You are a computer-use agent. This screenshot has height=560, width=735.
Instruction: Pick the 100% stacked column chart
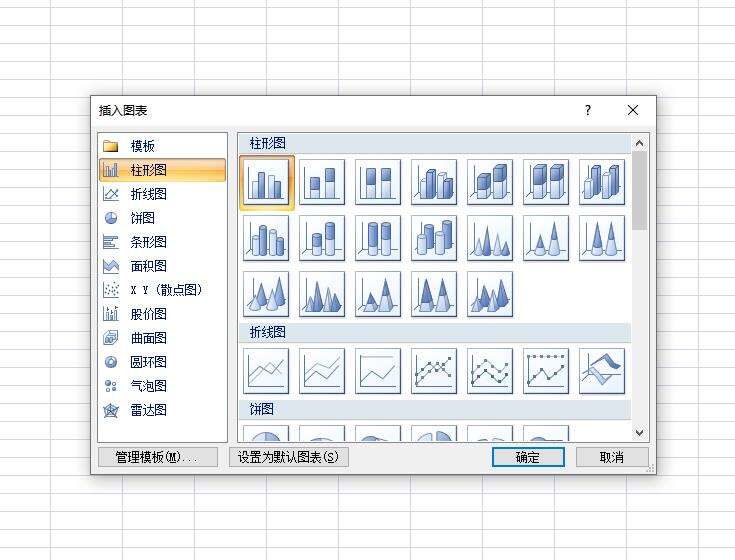tap(378, 182)
